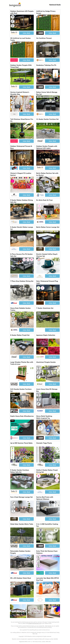Image resolution: width=70 pixels, height=644 pixels.
Task: Click BERO logo under Artificial Ivy Hedge Screen
Action: pos(40,33)
